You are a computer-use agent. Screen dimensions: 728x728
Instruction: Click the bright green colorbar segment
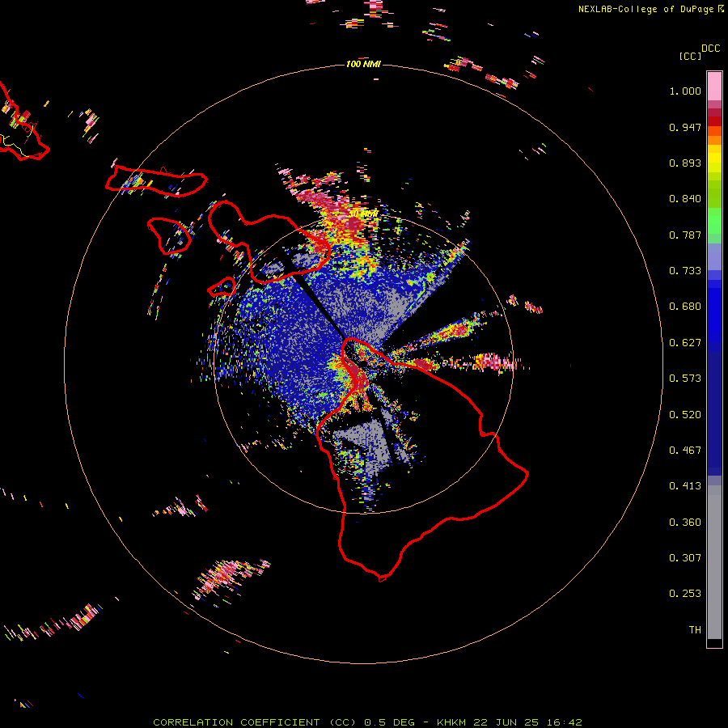(714, 221)
